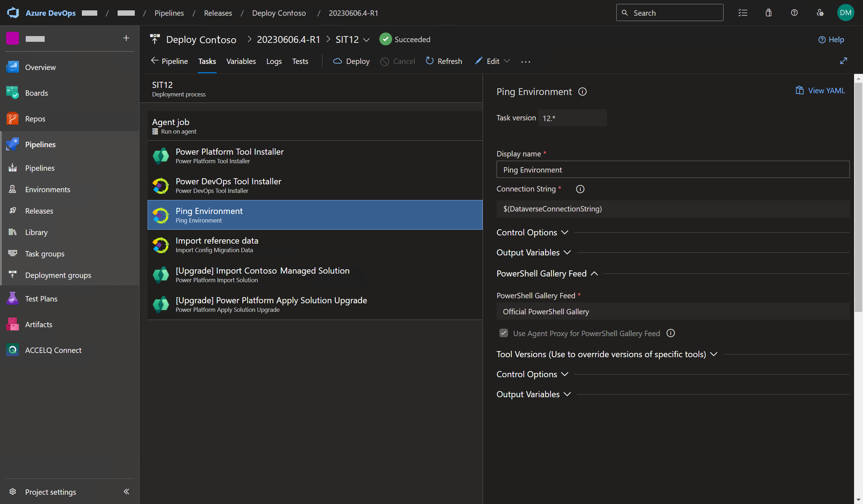This screenshot has height=504, width=863.
Task: Open the SIT12 stage dropdown
Action: coord(366,40)
